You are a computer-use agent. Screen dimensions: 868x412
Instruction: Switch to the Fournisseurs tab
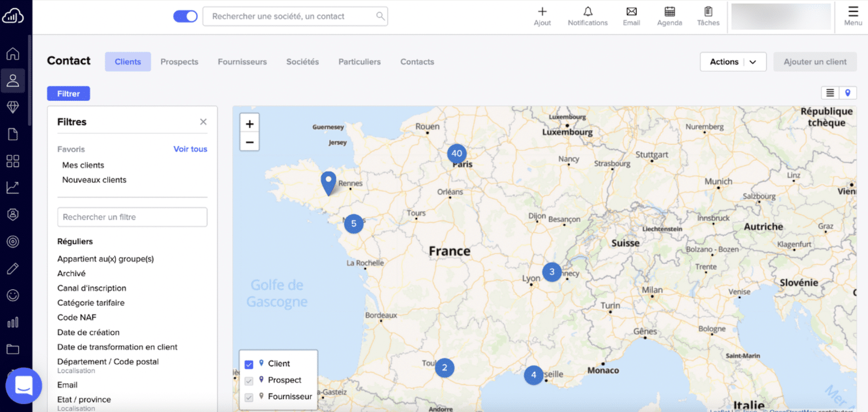pyautogui.click(x=242, y=62)
